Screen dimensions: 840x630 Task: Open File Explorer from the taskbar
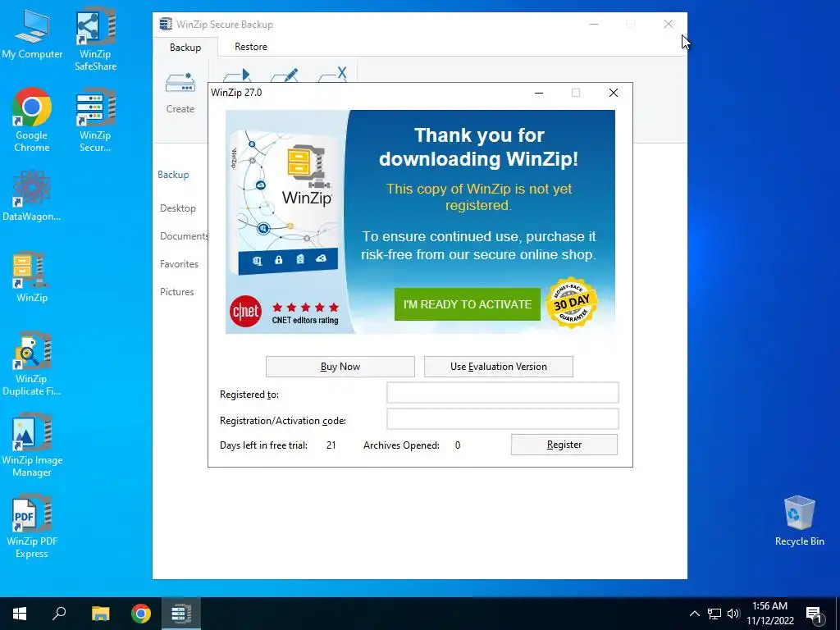pos(100,614)
